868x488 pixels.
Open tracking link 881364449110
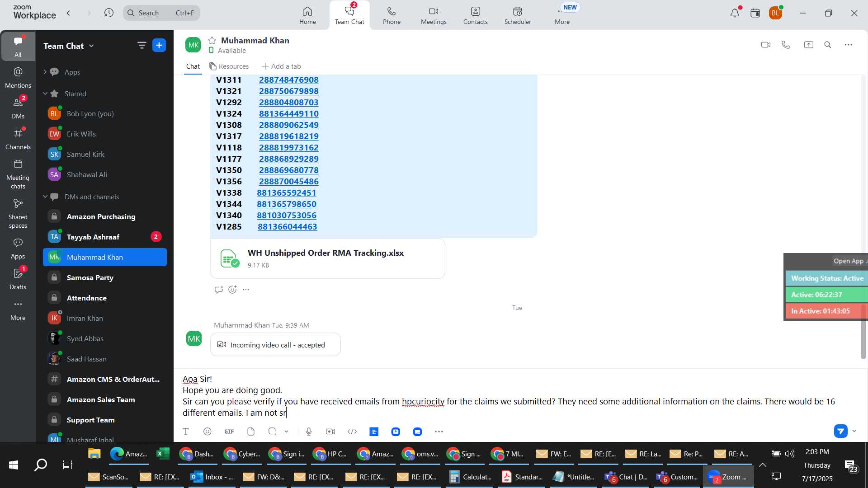(288, 113)
